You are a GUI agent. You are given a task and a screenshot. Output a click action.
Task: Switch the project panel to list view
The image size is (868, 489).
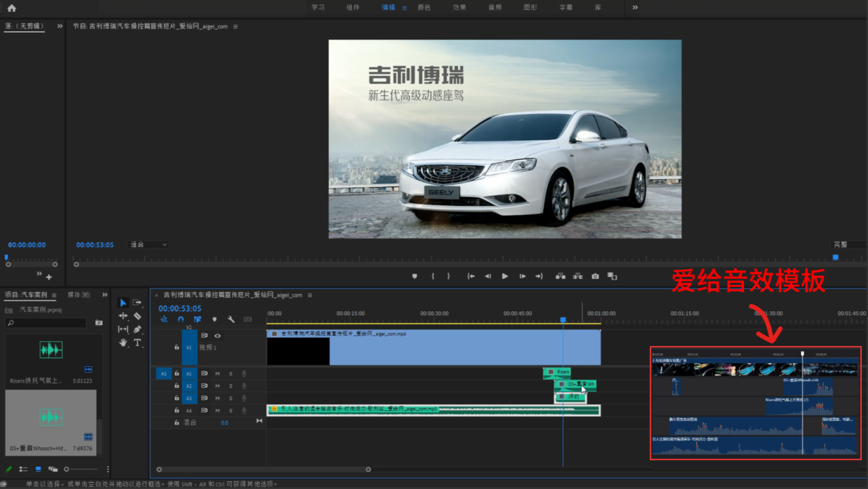tap(23, 469)
